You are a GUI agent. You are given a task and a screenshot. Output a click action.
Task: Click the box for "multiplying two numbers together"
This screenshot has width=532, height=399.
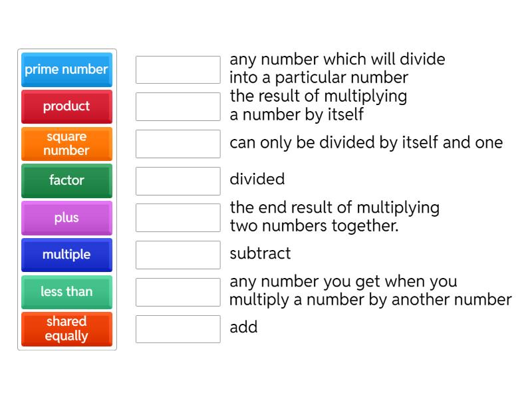(x=178, y=217)
